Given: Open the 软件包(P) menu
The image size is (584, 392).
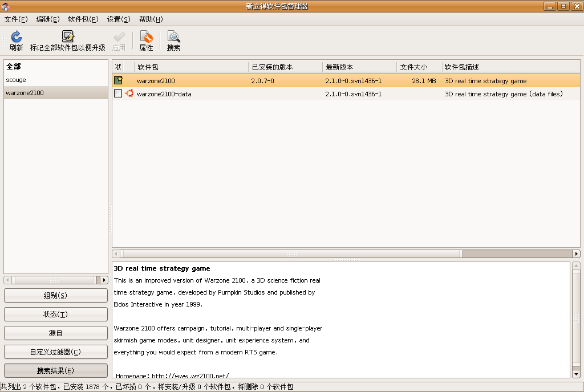Looking at the screenshot, I should click(x=83, y=19).
